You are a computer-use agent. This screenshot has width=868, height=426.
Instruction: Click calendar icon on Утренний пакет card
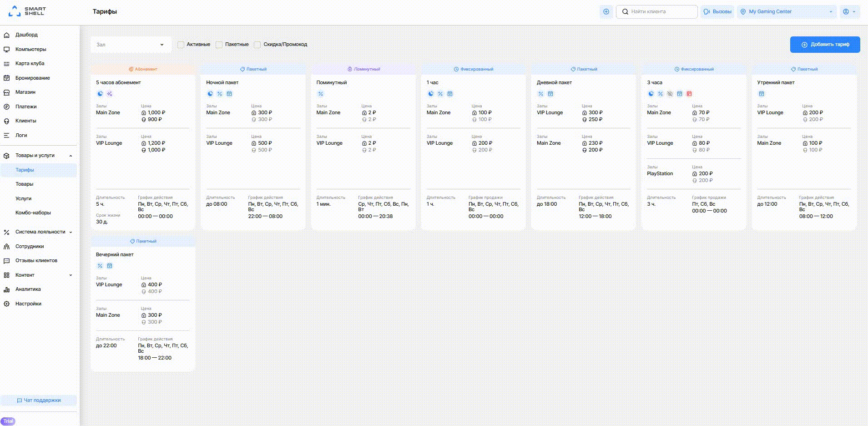click(x=762, y=94)
